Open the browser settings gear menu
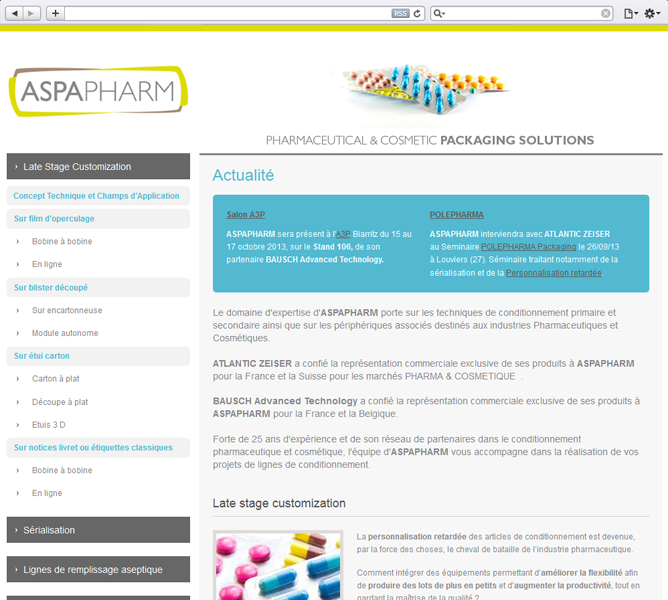The image size is (668, 600). point(652,14)
